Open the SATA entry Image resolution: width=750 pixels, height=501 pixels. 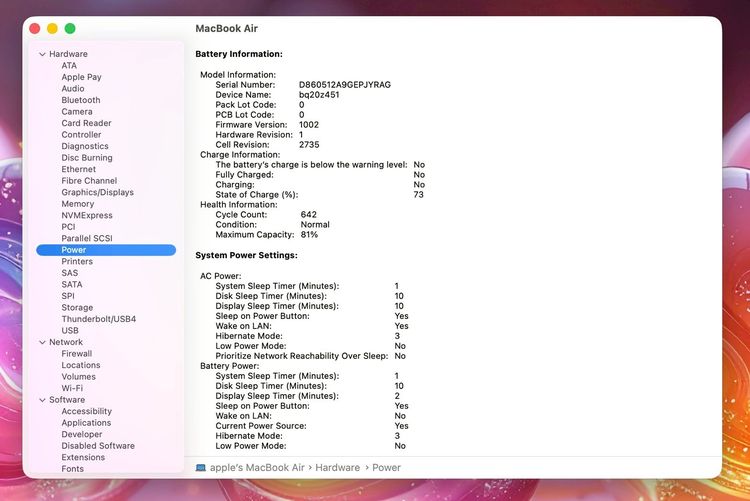72,284
